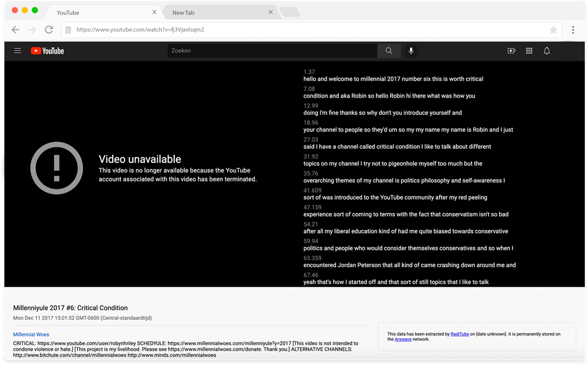Go back in browser history

click(15, 30)
